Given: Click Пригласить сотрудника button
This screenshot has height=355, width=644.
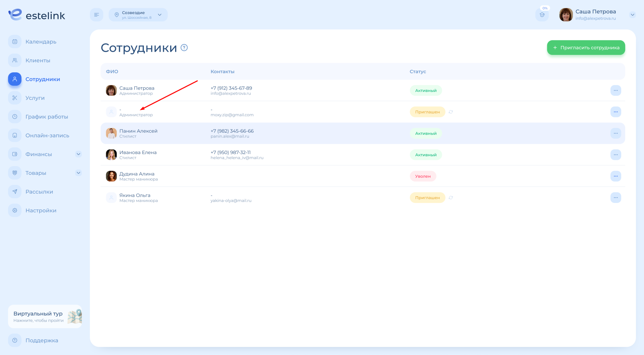Looking at the screenshot, I should click(586, 47).
